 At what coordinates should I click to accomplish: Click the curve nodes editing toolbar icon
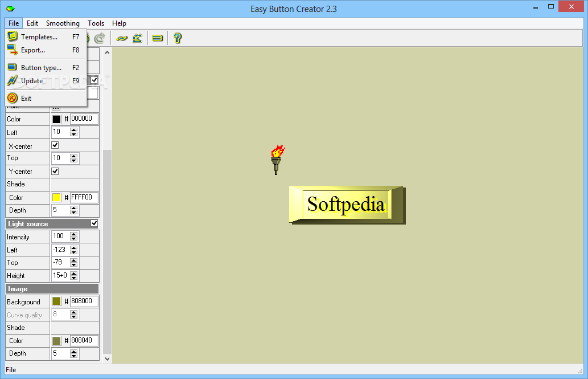(138, 38)
